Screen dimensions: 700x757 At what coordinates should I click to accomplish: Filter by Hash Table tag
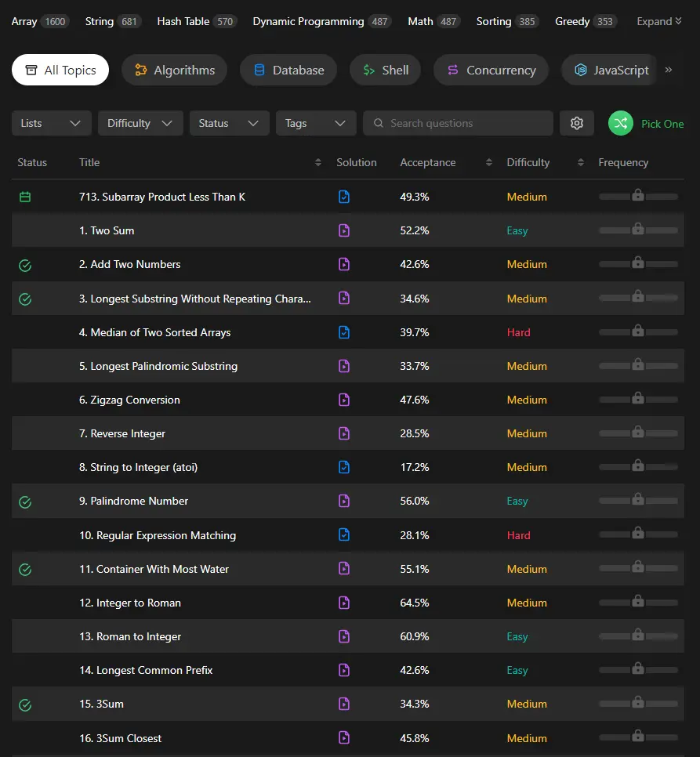point(197,21)
